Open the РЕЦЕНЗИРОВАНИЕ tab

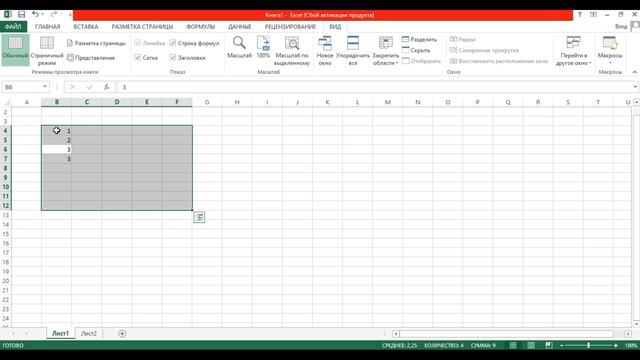coord(290,27)
